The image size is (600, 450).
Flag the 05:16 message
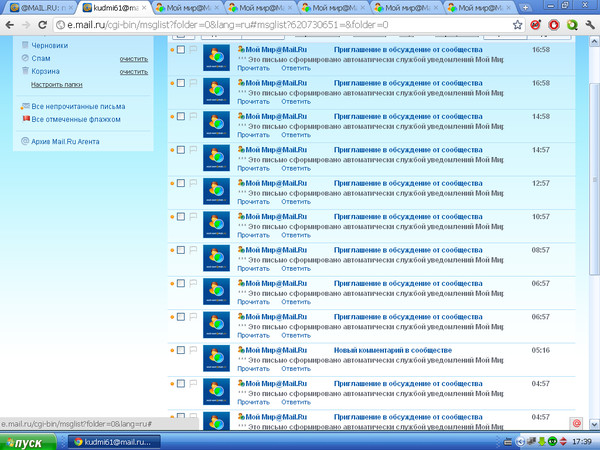tap(193, 350)
